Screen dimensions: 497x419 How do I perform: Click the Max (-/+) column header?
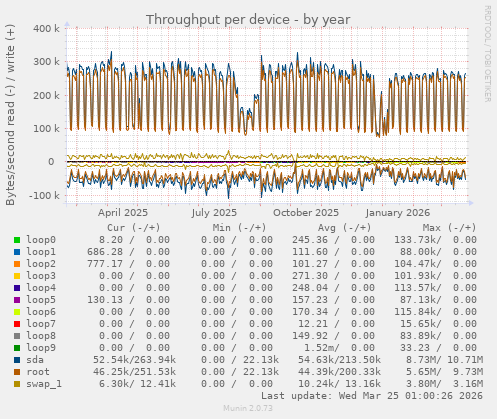pyautogui.click(x=450, y=228)
